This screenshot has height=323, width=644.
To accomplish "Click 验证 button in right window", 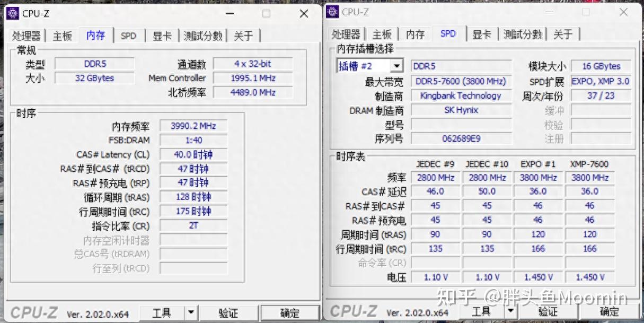I will (x=548, y=311).
